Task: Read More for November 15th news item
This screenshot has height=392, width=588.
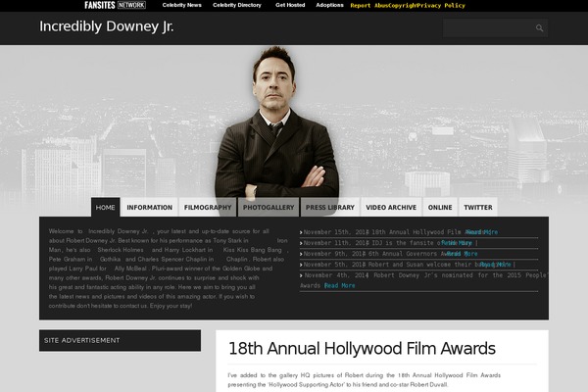Action: 481,232
